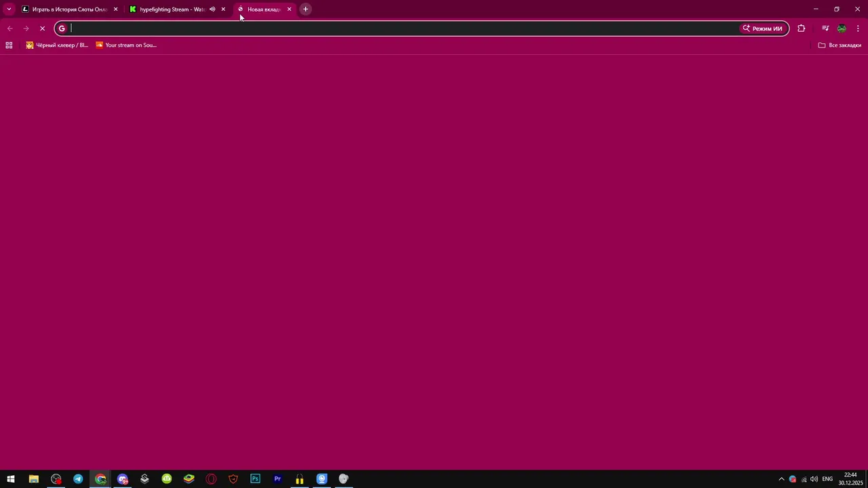Launch Premiere Pro from taskbar

pos(277,479)
